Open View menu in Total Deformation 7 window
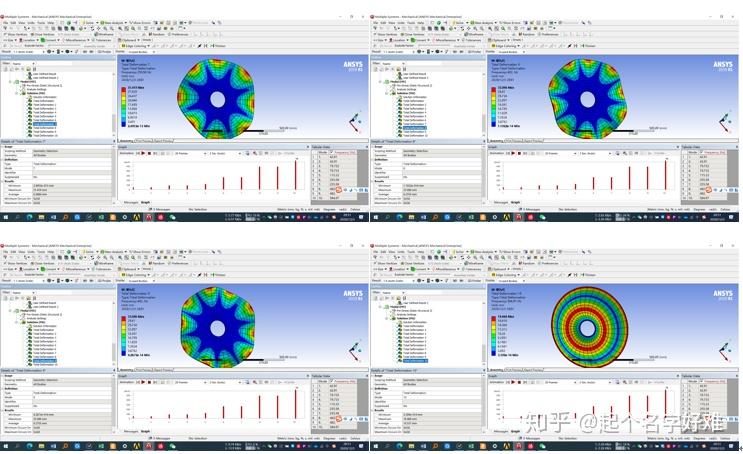 pos(21,22)
